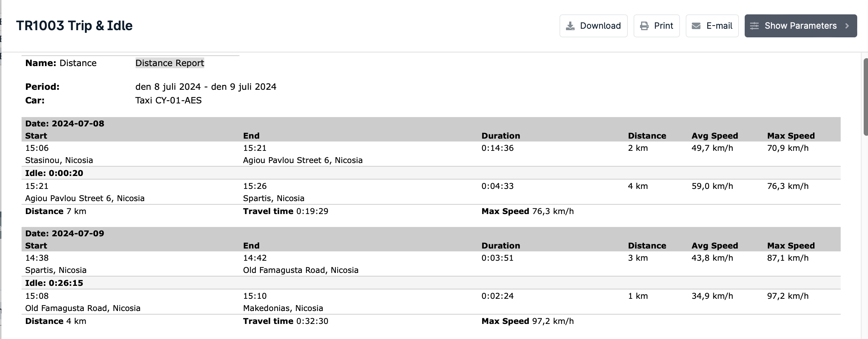Click the vertical scrollbar thumb
The height and width of the screenshot is (339, 868).
click(865, 97)
